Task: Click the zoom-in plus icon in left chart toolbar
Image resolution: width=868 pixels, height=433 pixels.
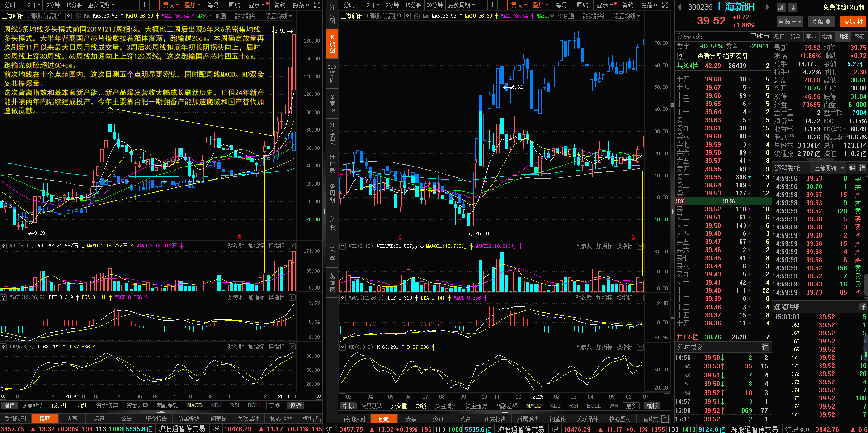Action: click(144, 5)
